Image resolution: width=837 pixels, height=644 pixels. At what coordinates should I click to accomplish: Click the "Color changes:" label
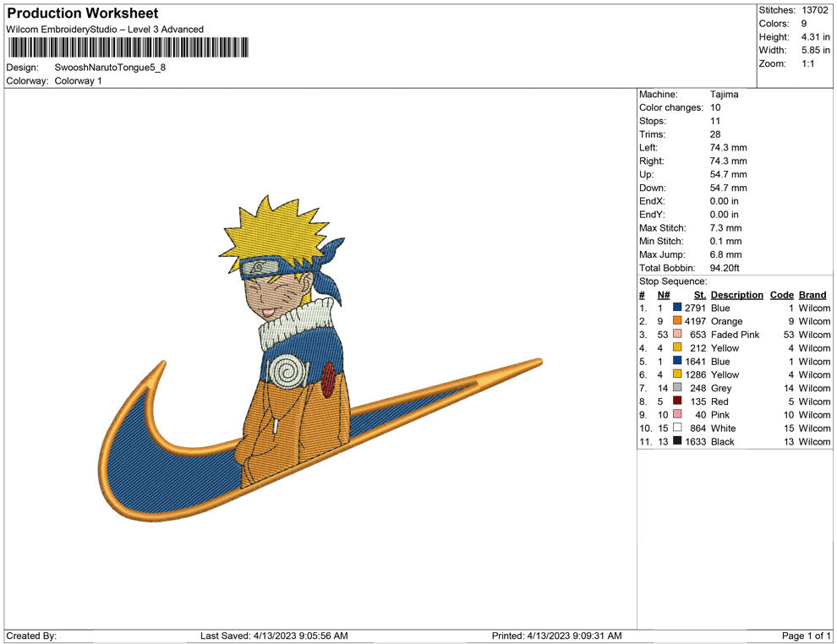tap(671, 108)
